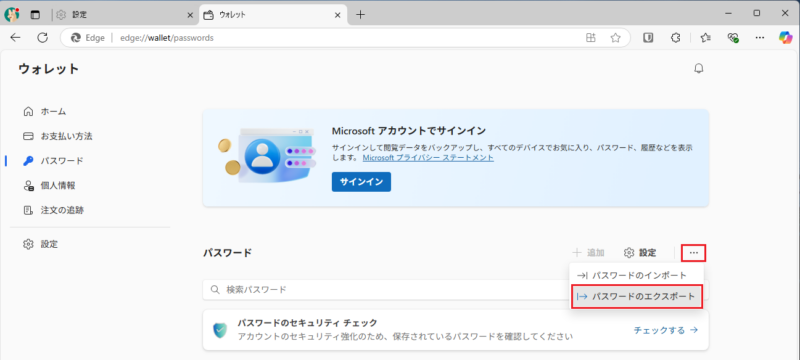Toggle the passwords more options menu

point(693,252)
